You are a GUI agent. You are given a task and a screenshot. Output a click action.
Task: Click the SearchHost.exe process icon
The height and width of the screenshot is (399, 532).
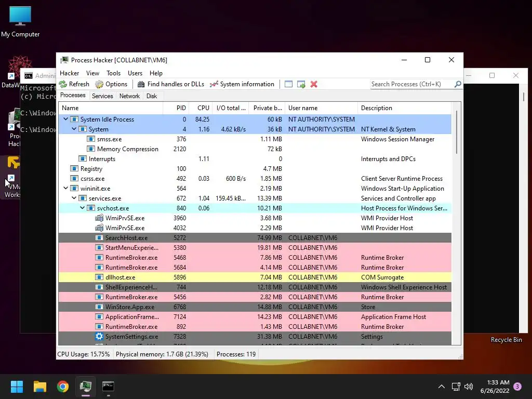point(99,237)
